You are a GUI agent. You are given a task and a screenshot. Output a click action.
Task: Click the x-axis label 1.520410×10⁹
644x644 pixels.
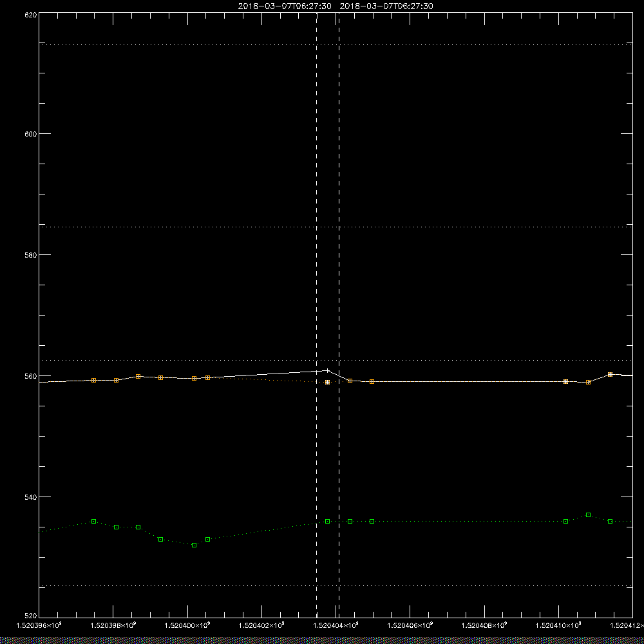(x=559, y=625)
